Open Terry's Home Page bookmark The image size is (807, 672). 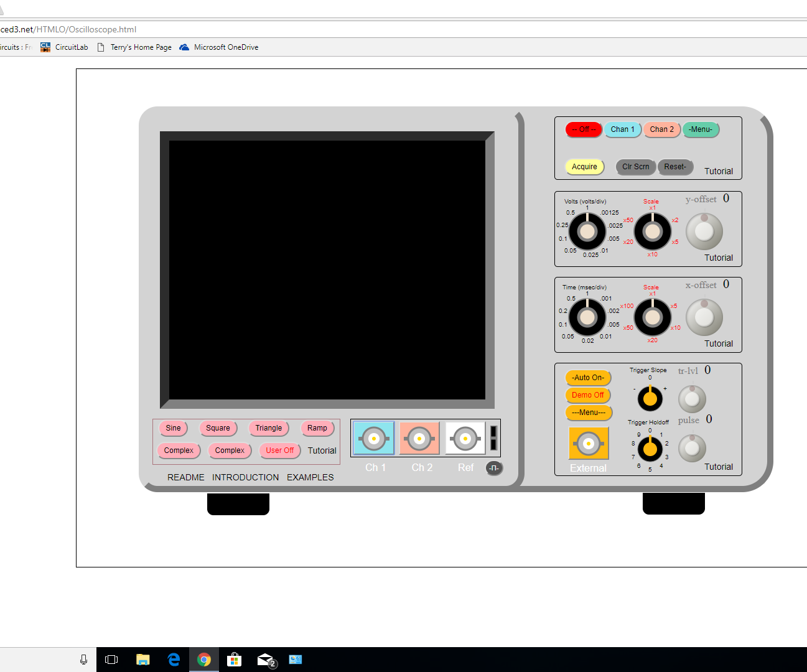pos(141,47)
